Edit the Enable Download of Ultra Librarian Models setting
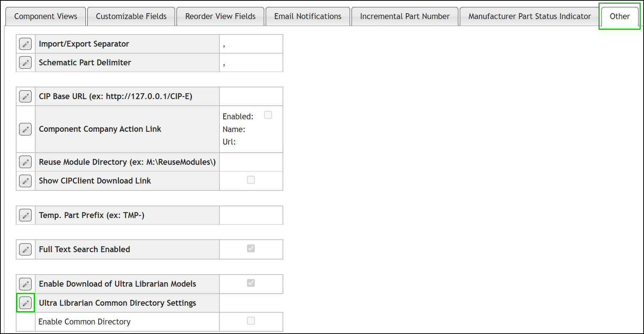Screen dimensions: 644x334 (25, 284)
